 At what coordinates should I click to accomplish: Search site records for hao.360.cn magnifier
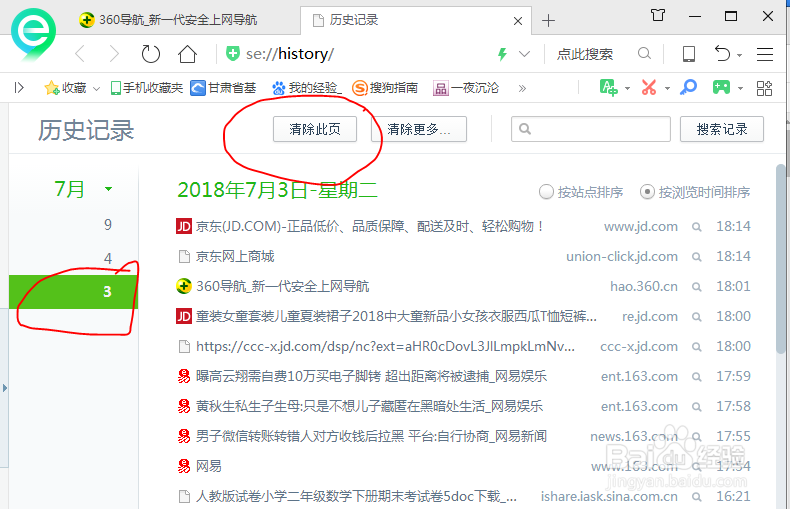pyautogui.click(x=696, y=287)
